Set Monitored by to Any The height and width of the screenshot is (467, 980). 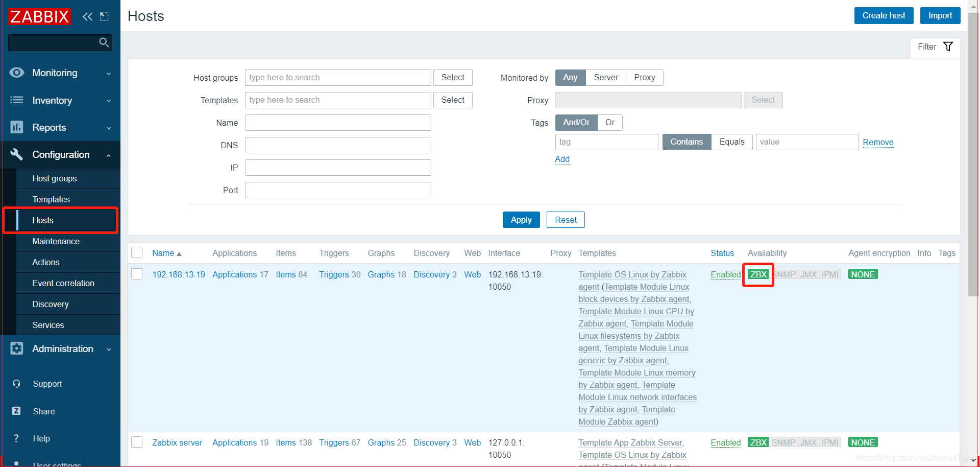pos(570,78)
